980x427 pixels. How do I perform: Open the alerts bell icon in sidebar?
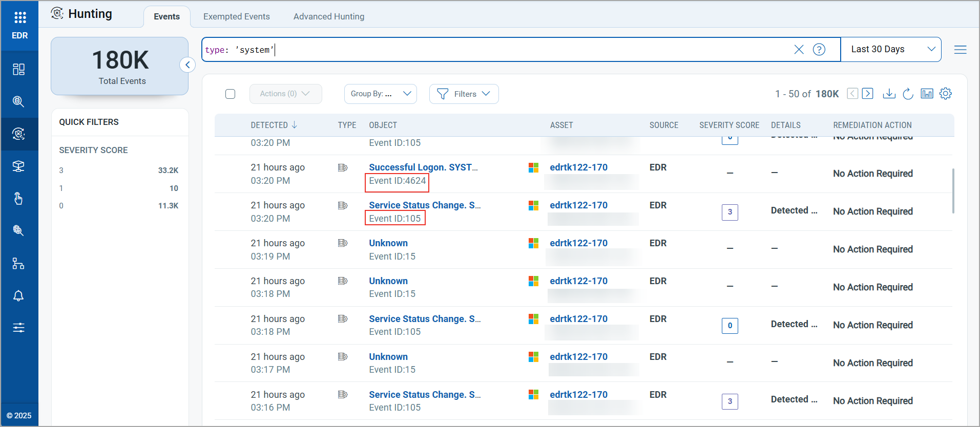(19, 296)
